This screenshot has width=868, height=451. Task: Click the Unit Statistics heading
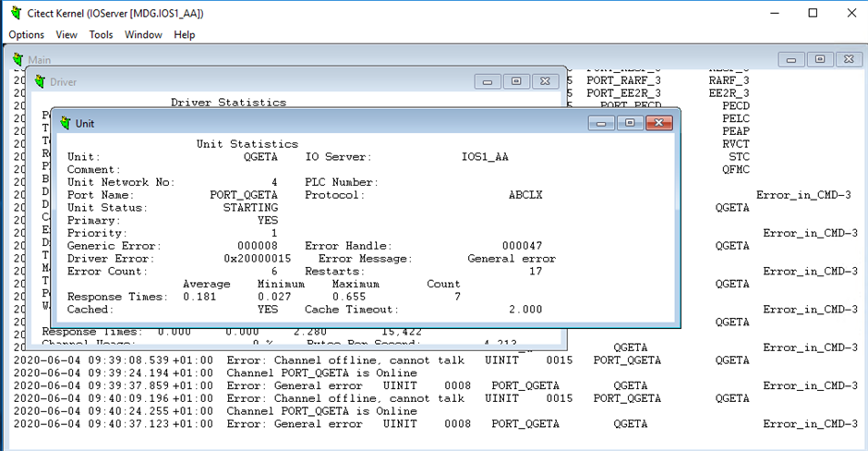[x=247, y=144]
